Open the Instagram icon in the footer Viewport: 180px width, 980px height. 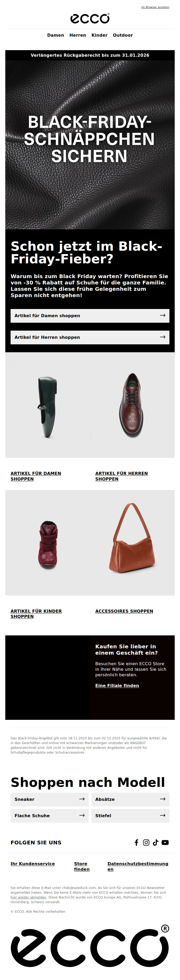146,842
